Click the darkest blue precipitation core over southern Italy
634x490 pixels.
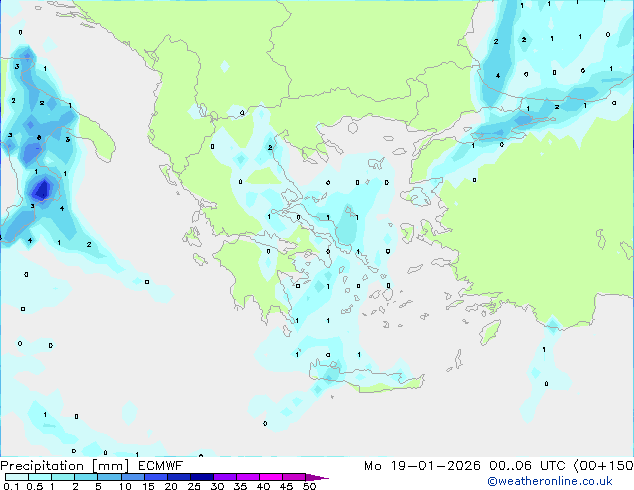click(x=42, y=189)
